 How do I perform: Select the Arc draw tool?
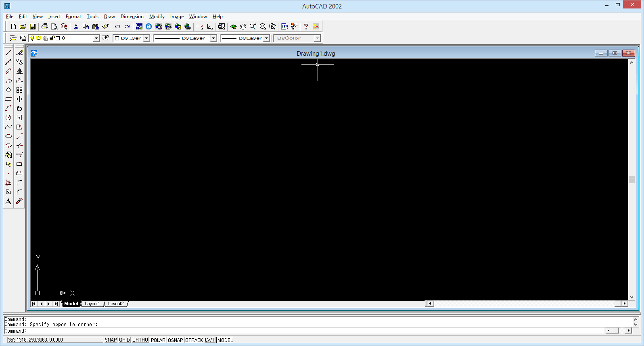(x=8, y=108)
